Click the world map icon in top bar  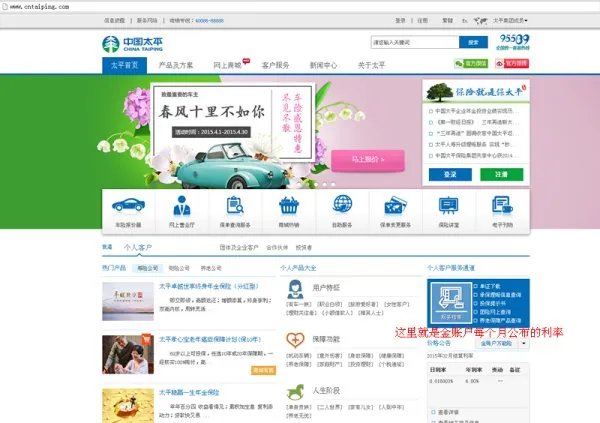(481, 21)
